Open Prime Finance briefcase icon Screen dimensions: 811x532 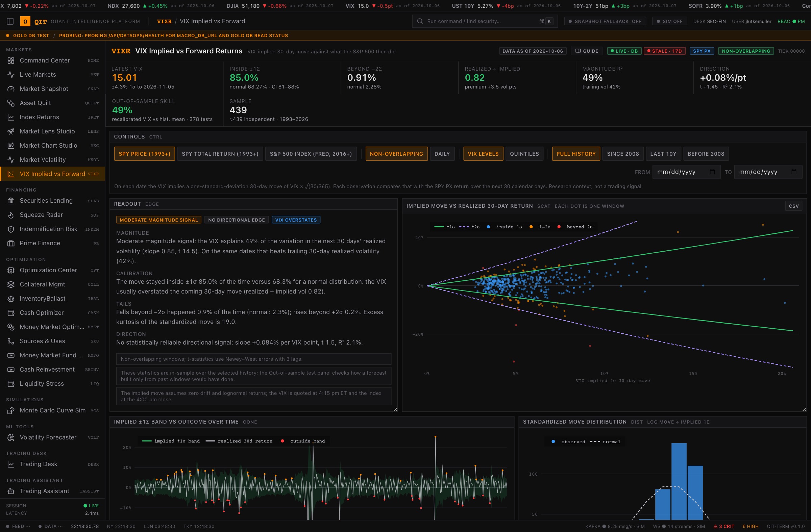coord(11,244)
